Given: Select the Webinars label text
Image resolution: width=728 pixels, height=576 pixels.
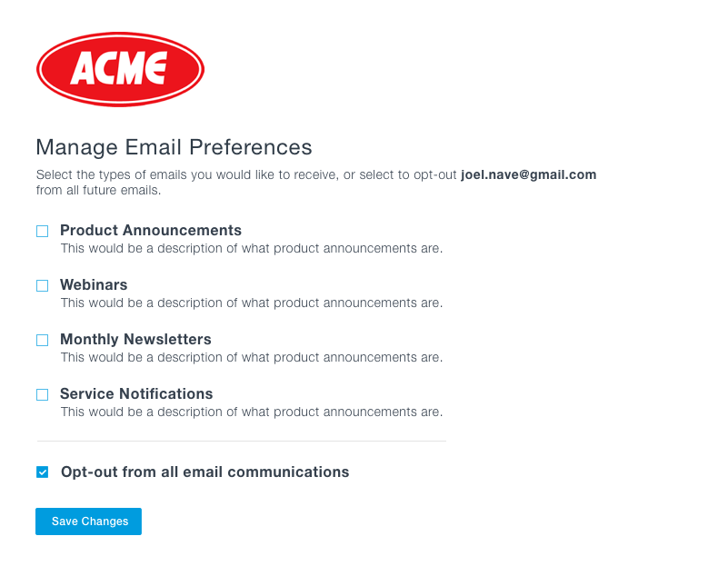Looking at the screenshot, I should click(x=94, y=284).
